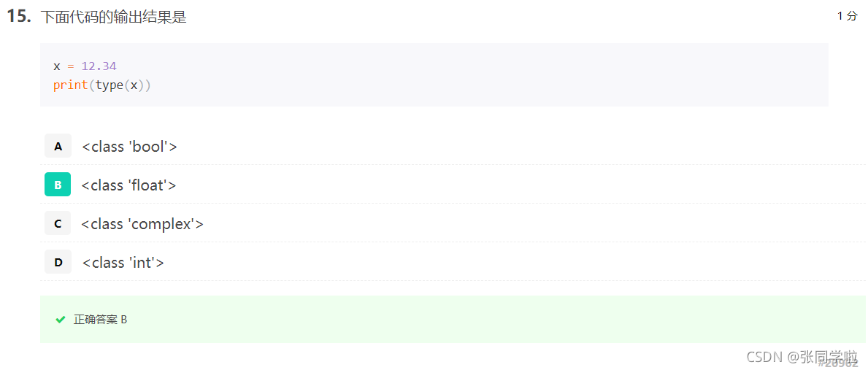Click the correct answer B label
This screenshot has height=370, width=868.
(100, 320)
